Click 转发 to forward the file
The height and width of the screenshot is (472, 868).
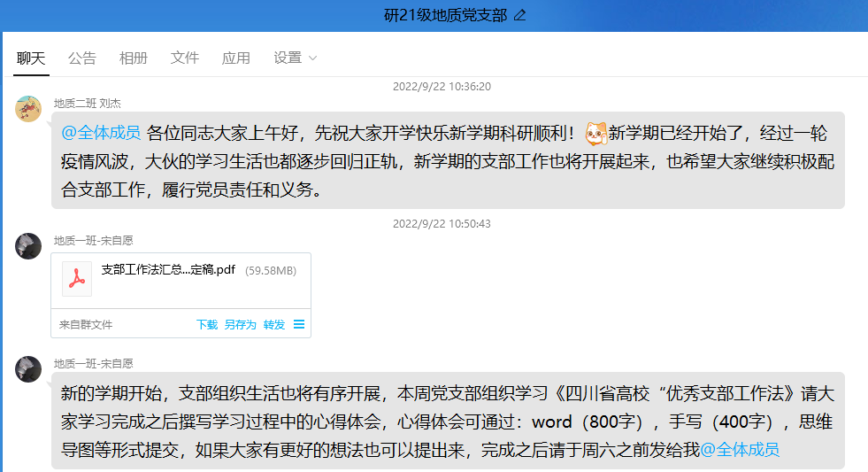(274, 325)
